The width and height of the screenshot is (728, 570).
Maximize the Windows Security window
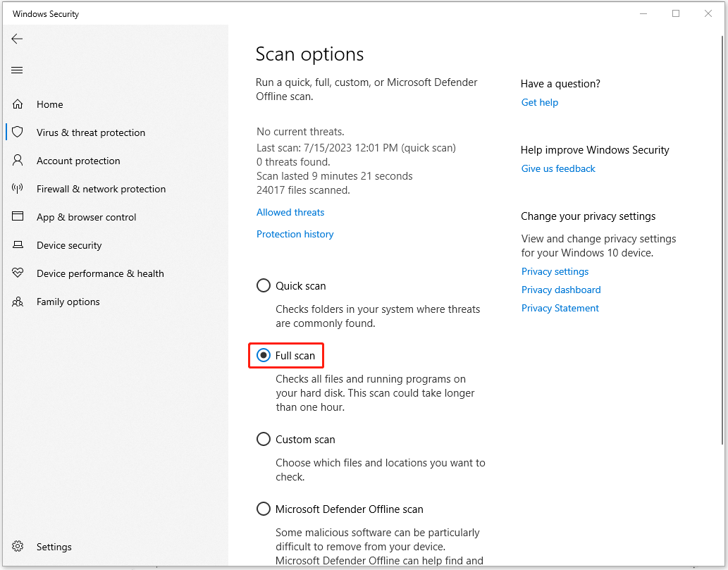[676, 13]
